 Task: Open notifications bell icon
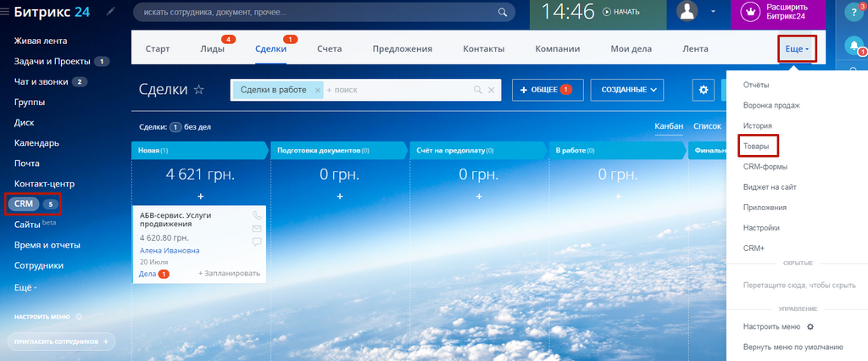coord(854,46)
